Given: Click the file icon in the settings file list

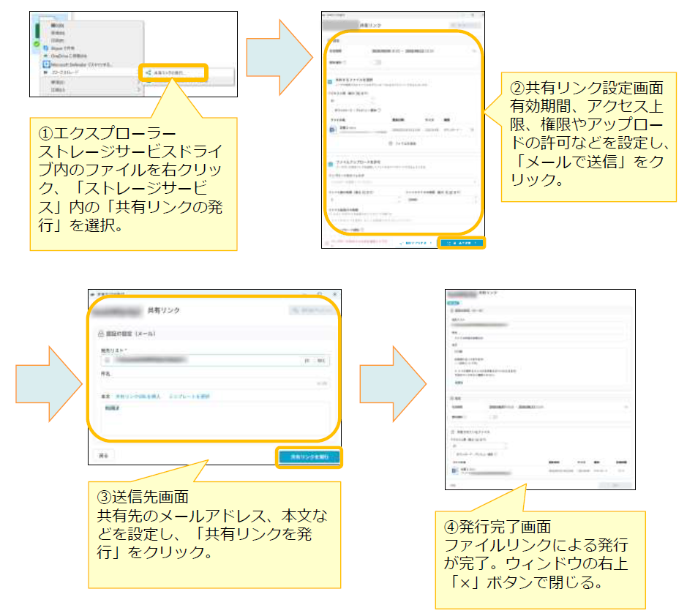Looking at the screenshot, I should 333,129.
